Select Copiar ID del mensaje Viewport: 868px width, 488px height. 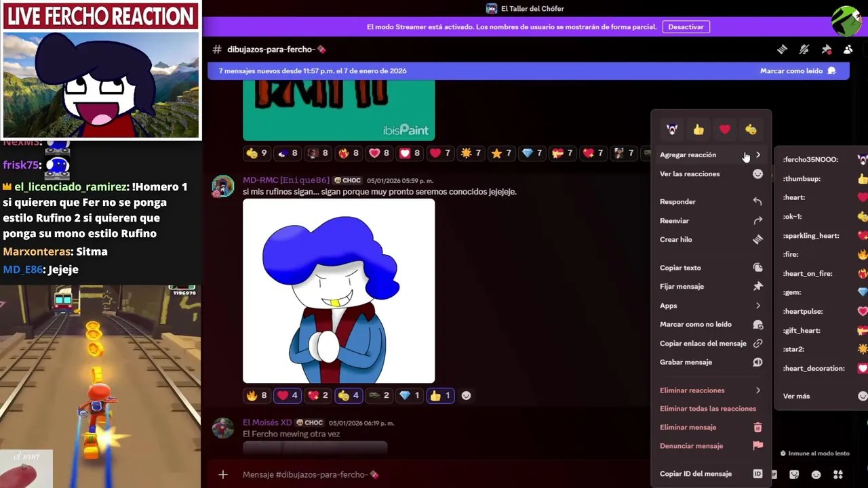point(711,474)
